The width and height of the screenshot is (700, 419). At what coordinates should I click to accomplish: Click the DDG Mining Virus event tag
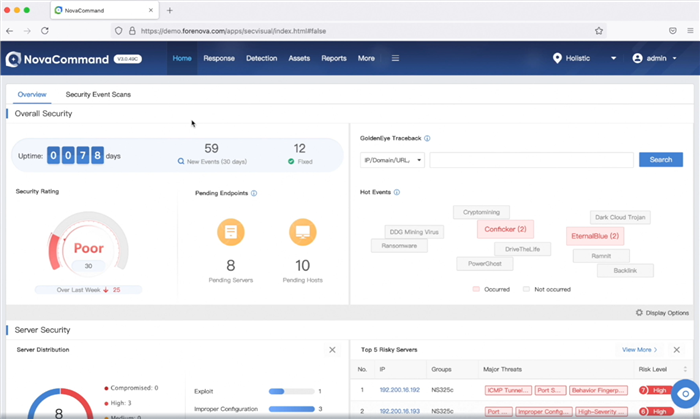(x=414, y=232)
